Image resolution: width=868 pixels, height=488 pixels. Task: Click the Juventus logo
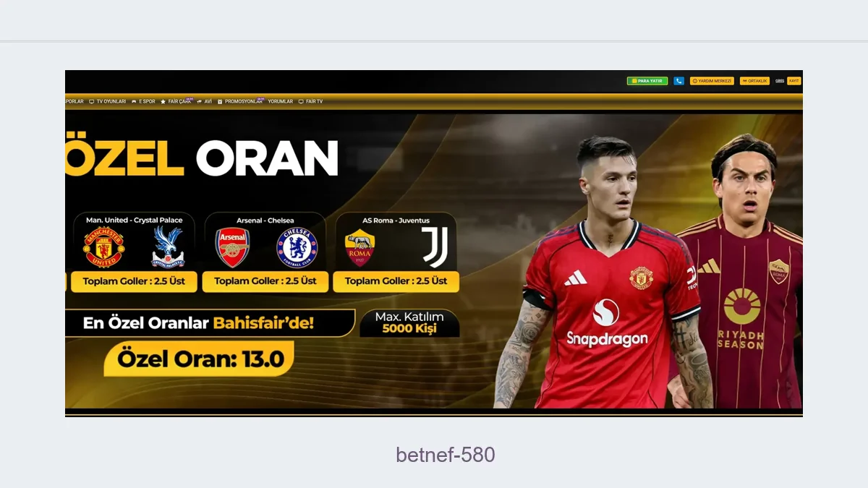pyautogui.click(x=435, y=247)
